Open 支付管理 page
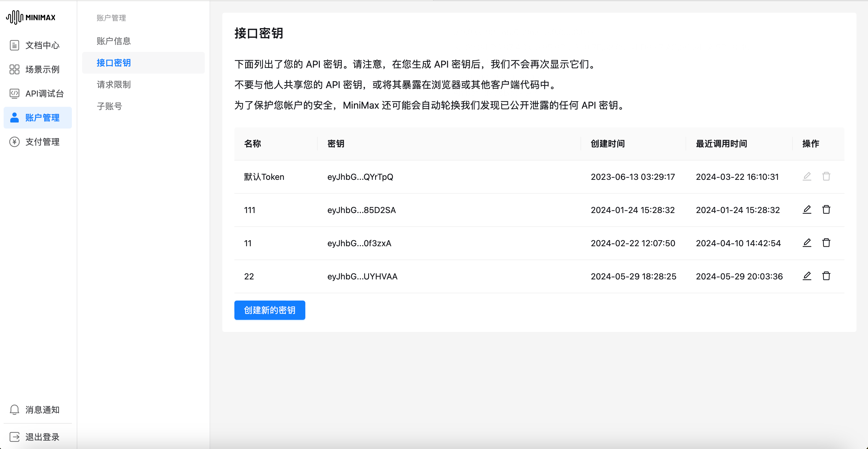Viewport: 868px width, 449px height. click(x=38, y=142)
